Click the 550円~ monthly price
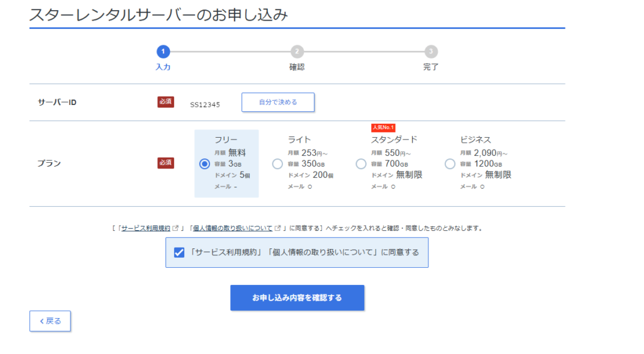 (x=398, y=153)
